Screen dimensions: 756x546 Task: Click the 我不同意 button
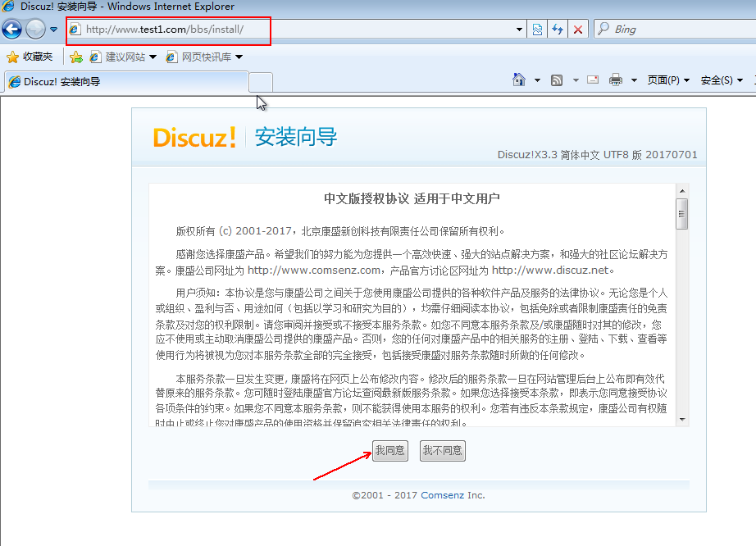(x=443, y=451)
